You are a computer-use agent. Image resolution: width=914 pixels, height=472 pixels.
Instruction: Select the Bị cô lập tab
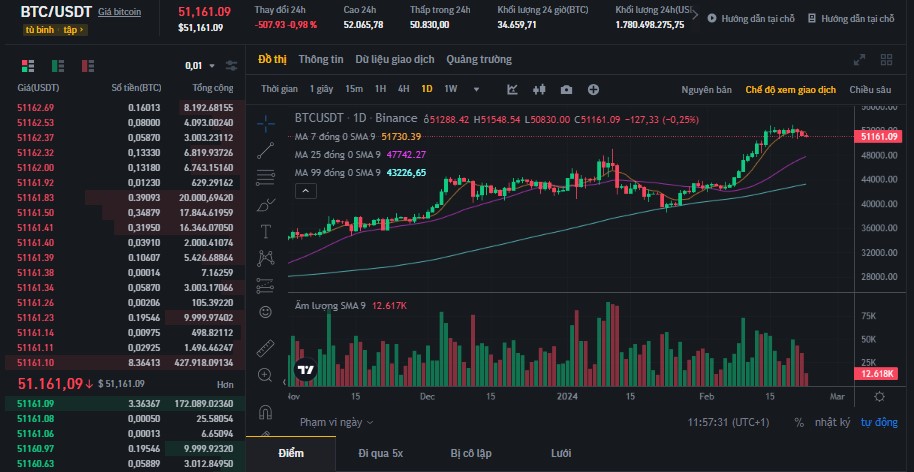click(471, 453)
